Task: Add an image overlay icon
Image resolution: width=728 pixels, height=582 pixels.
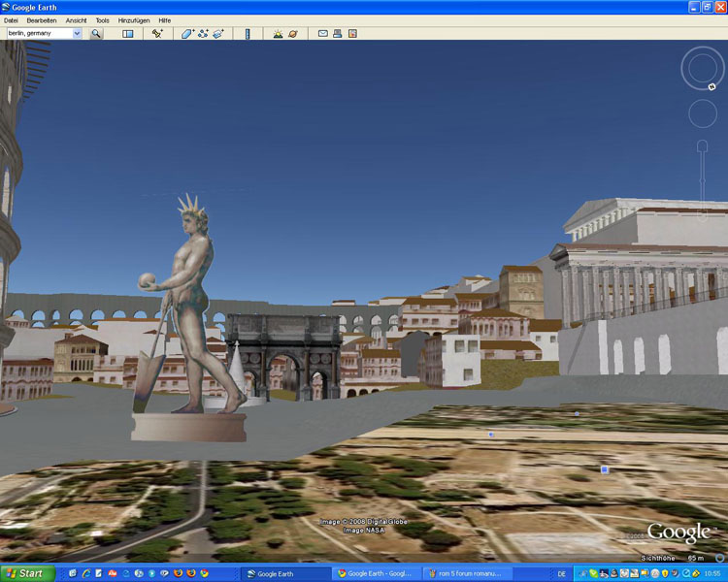Action: tap(218, 33)
